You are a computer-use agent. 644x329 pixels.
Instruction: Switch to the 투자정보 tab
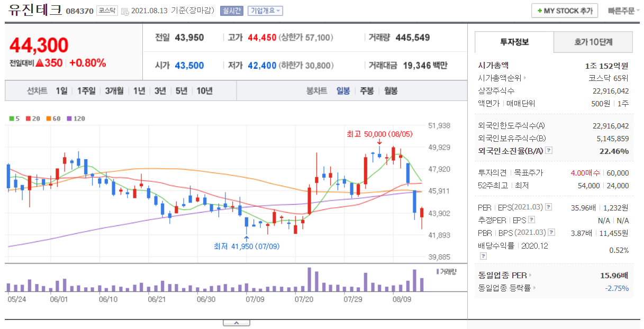coord(514,42)
